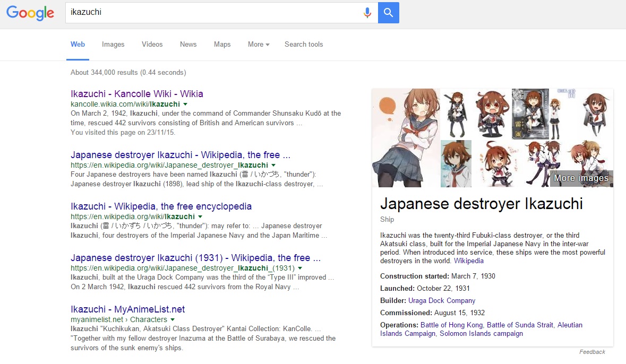Viewport: 626px width, 364px height.
Task: Open the Ikazuchi - MyAnimeList.net result
Action: pos(128,309)
